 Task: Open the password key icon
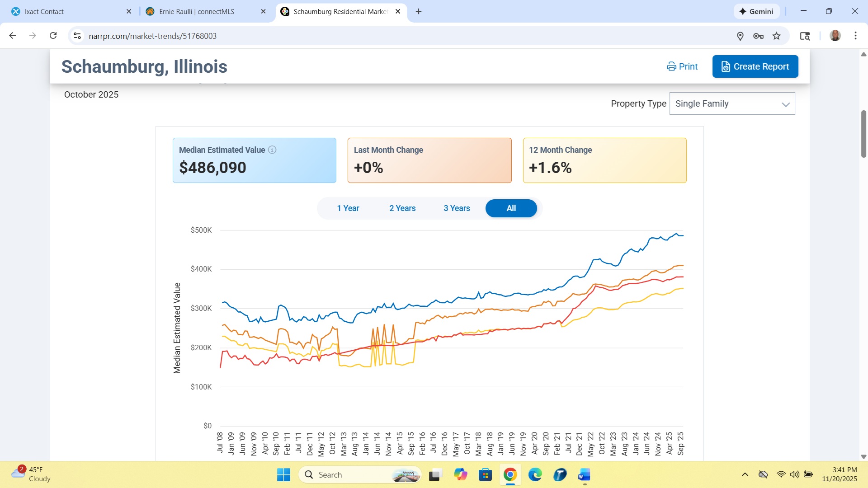click(x=758, y=36)
